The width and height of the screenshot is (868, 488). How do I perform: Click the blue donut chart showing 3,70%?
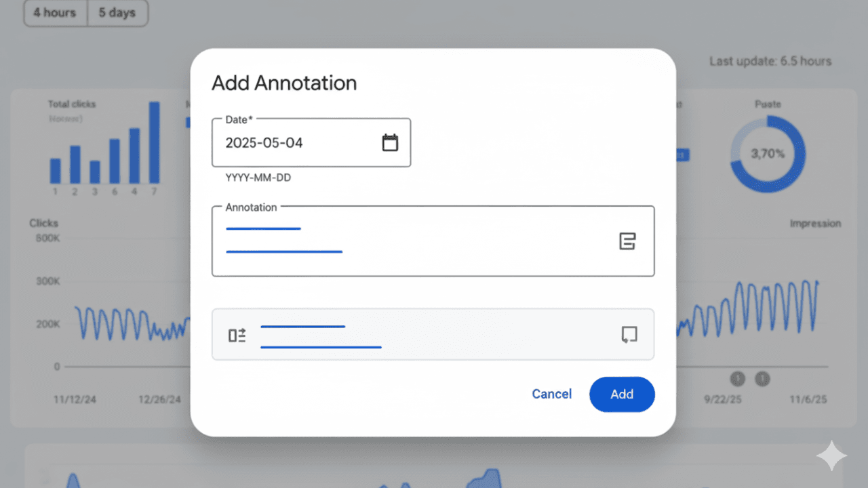[767, 154]
